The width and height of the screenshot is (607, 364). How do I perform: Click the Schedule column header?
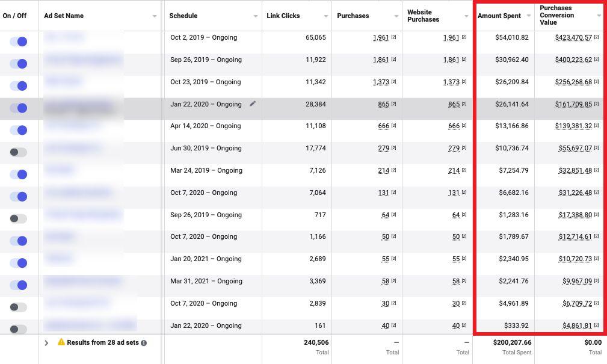tap(183, 16)
